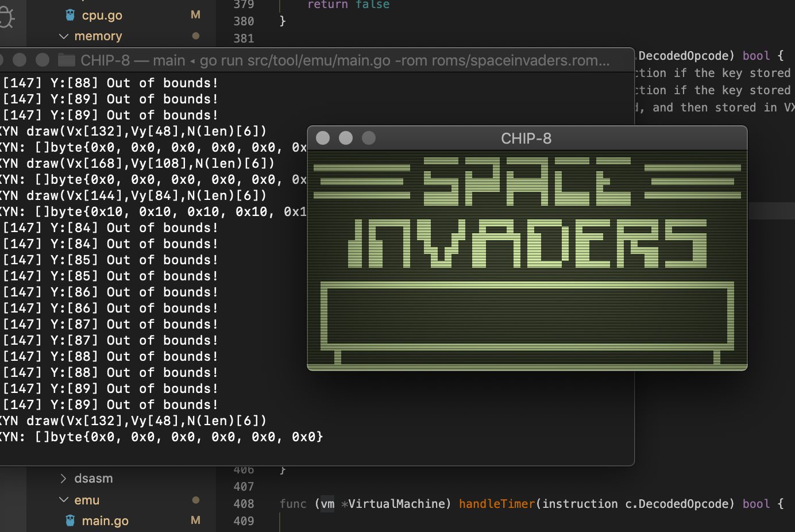This screenshot has width=795, height=532.
Task: Select main.go in the file tree
Action: point(105,521)
